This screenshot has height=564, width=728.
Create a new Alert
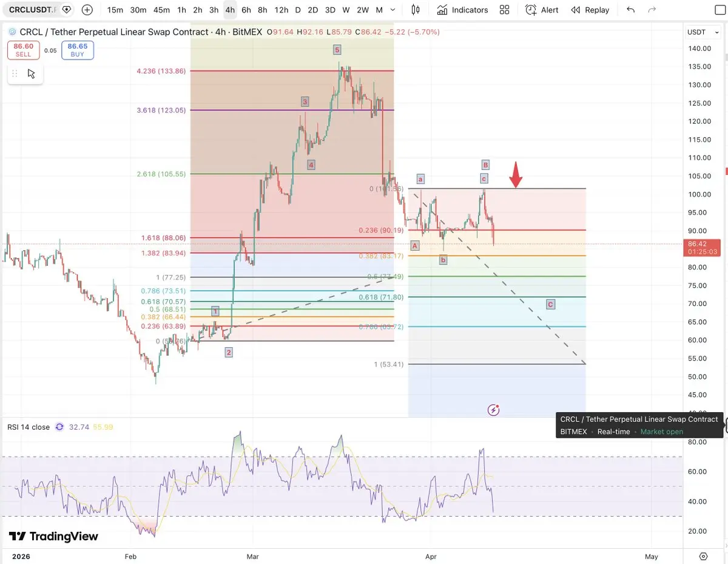[x=542, y=10]
